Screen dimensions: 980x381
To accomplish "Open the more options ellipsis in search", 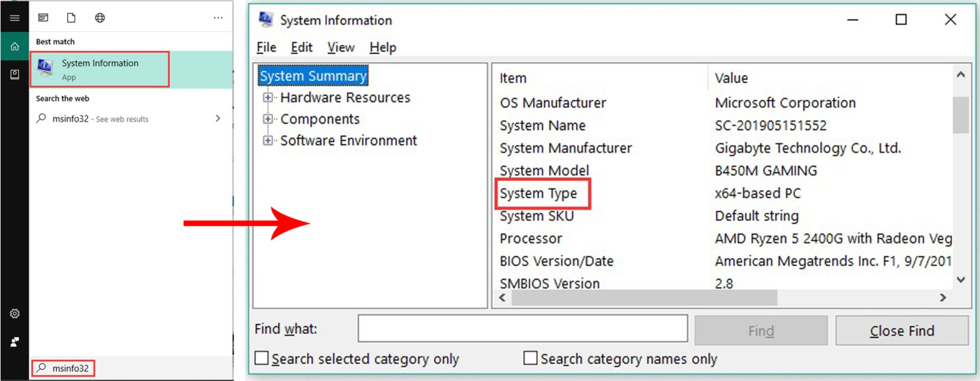I will pos(218,18).
